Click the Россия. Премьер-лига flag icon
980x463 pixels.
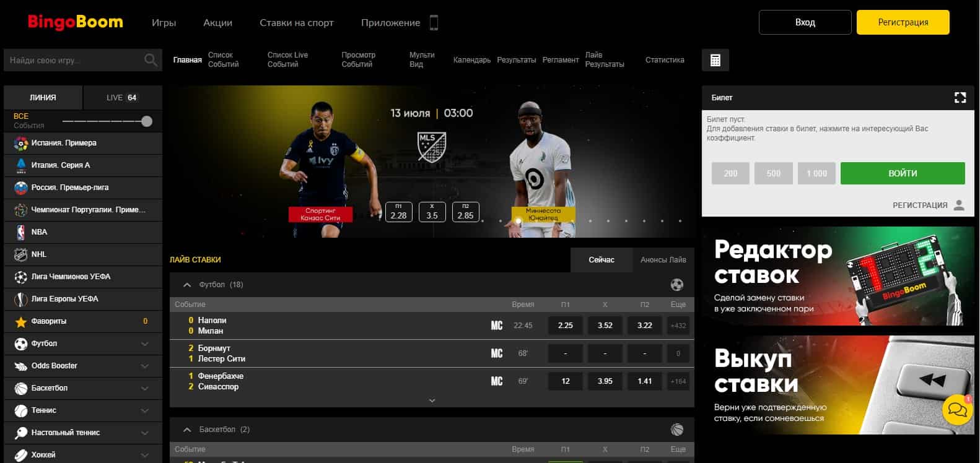pos(21,188)
